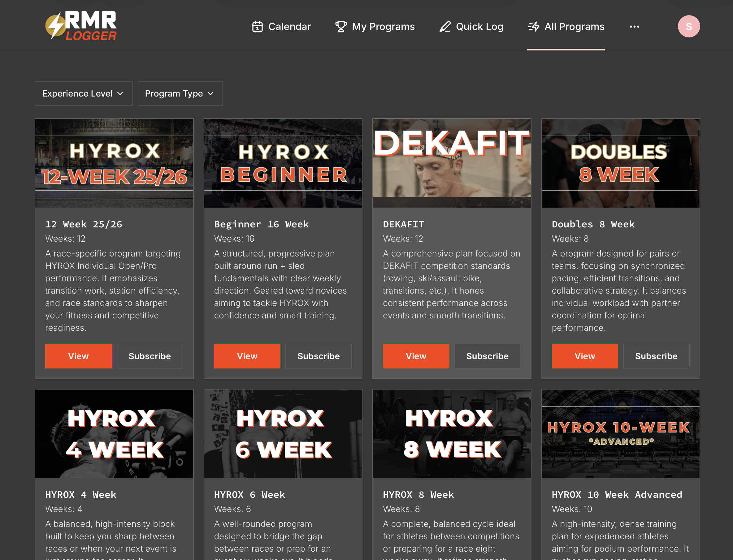The height and width of the screenshot is (560, 733).
Task: Subscribe to the DEKAFIT program
Action: pyautogui.click(x=487, y=356)
